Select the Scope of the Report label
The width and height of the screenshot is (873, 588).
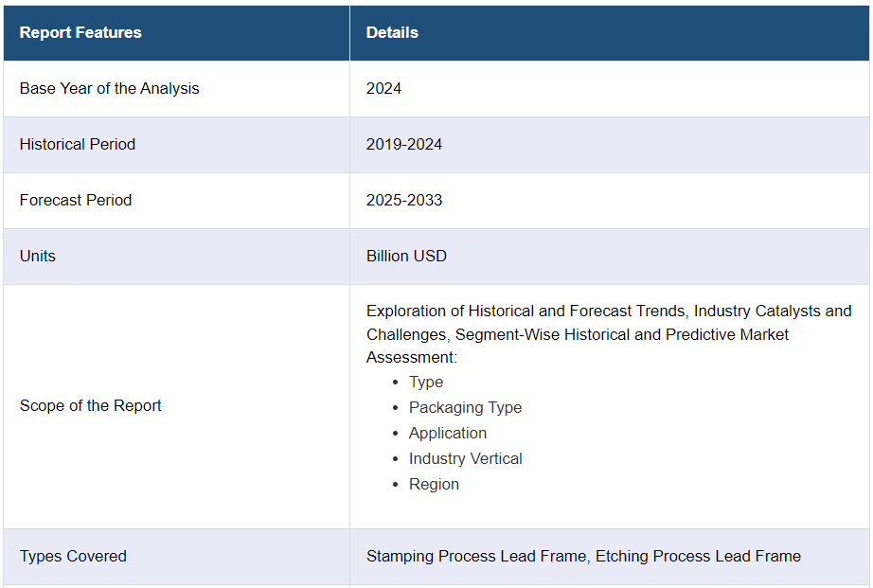[x=91, y=405]
